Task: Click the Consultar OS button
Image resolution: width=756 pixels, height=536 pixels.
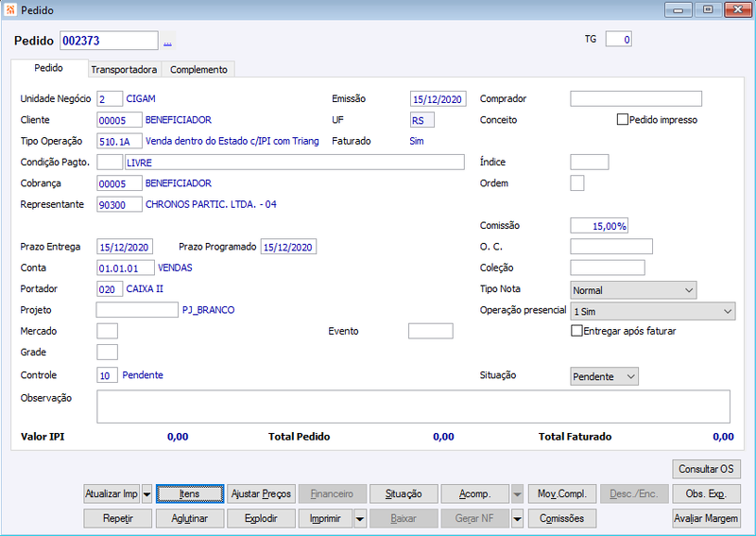Action: tap(706, 469)
